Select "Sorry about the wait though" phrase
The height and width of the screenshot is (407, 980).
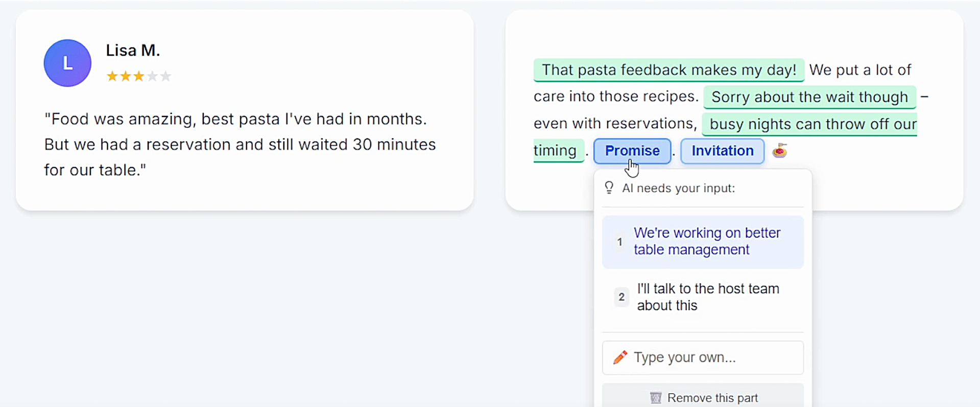pyautogui.click(x=809, y=97)
